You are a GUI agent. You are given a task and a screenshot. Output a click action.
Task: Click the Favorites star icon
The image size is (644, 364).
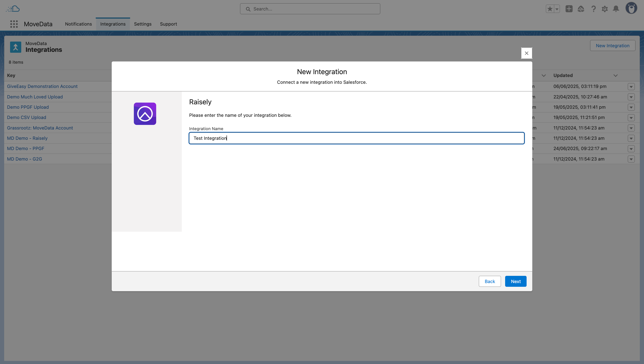[550, 9]
